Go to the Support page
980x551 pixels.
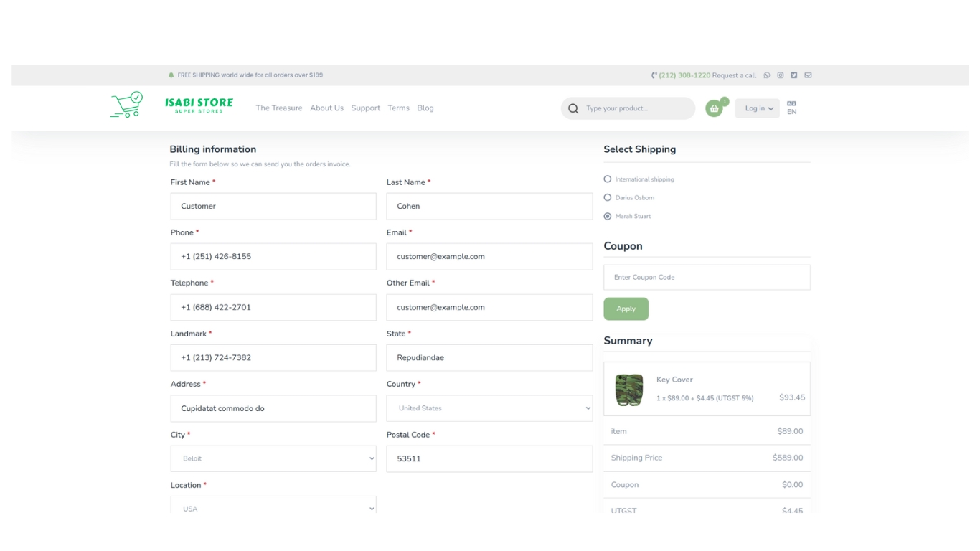(365, 108)
